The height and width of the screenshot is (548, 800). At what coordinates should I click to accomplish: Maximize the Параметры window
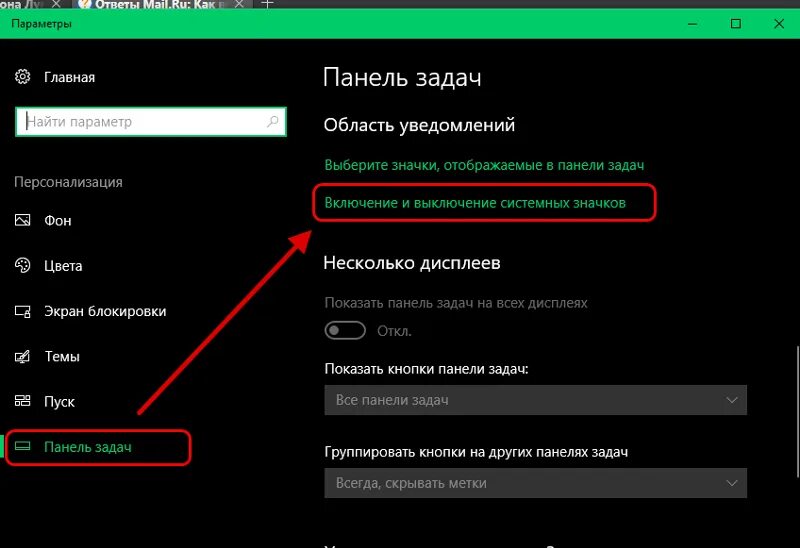[x=736, y=23]
